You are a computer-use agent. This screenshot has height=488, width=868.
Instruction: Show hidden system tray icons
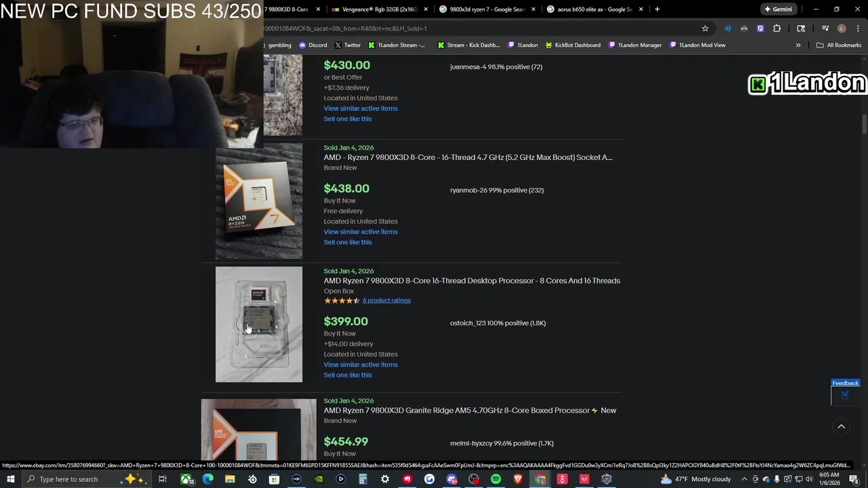[744, 479]
